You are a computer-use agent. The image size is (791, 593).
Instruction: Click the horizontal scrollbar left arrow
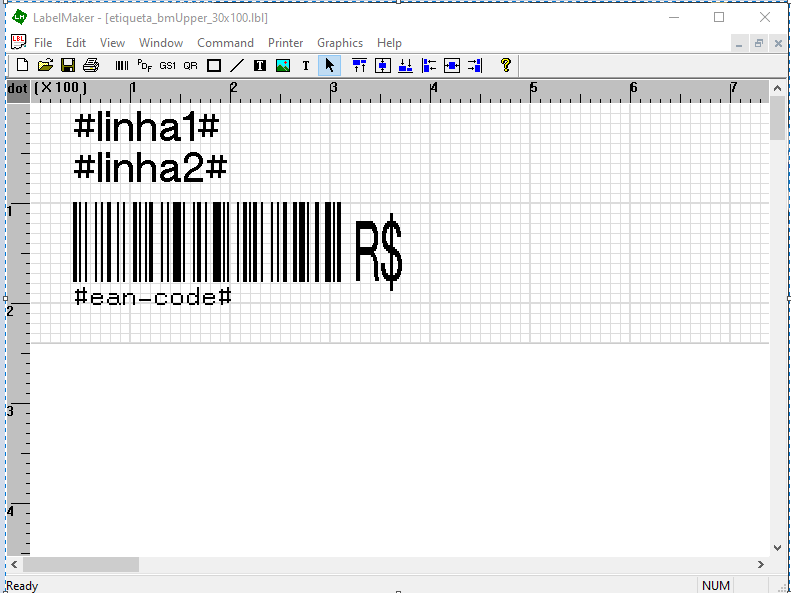pyautogui.click(x=14, y=564)
